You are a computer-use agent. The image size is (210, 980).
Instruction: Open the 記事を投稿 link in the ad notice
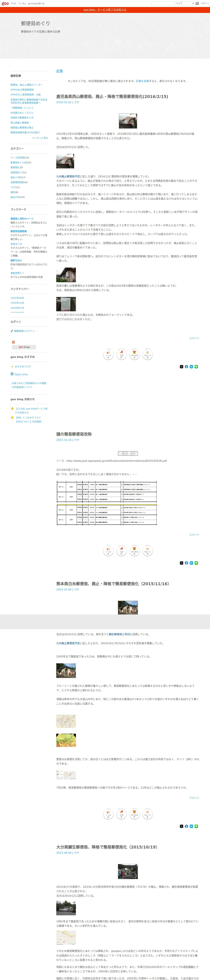[x=143, y=81]
